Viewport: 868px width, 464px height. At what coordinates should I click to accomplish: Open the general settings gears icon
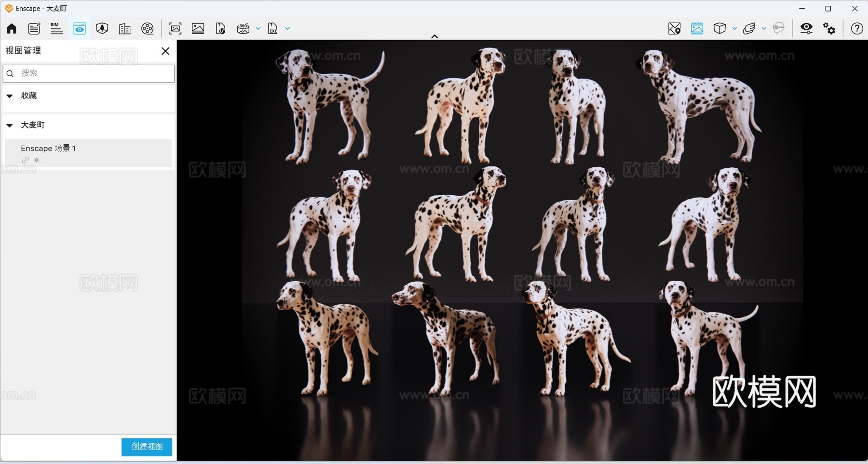[x=829, y=28]
